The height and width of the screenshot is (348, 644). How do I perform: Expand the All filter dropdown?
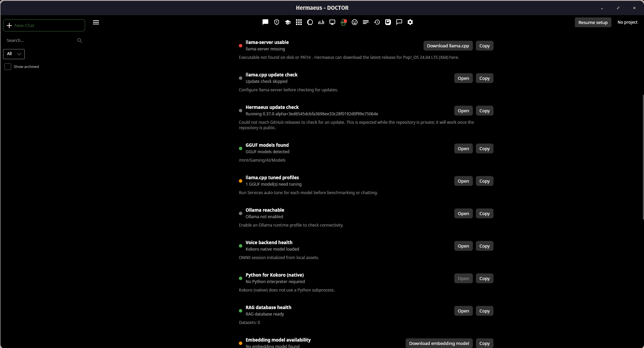tap(14, 54)
